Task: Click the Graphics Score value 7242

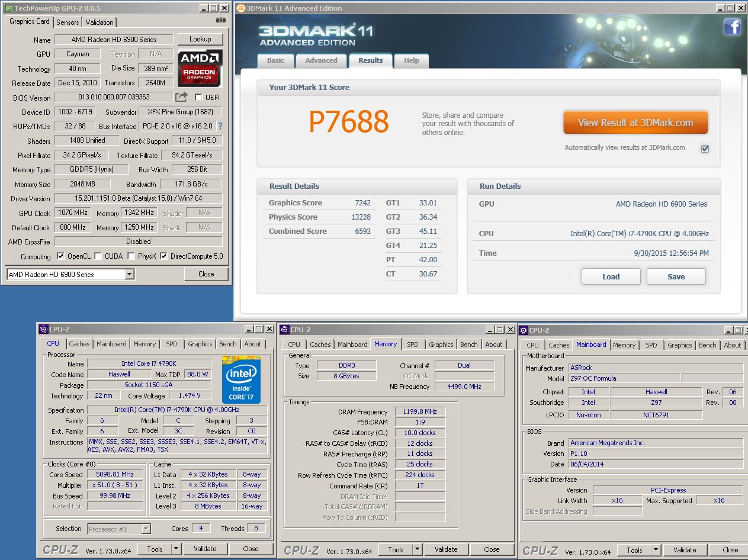Action: pos(362,203)
